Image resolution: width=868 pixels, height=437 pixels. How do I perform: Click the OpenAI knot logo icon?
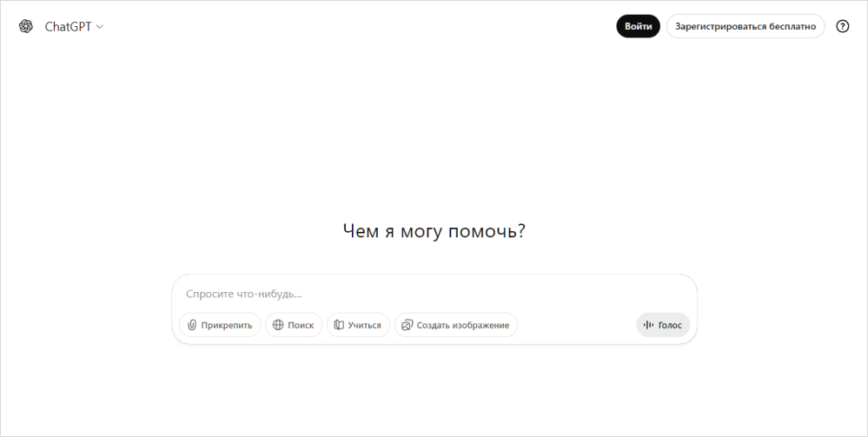tap(26, 26)
